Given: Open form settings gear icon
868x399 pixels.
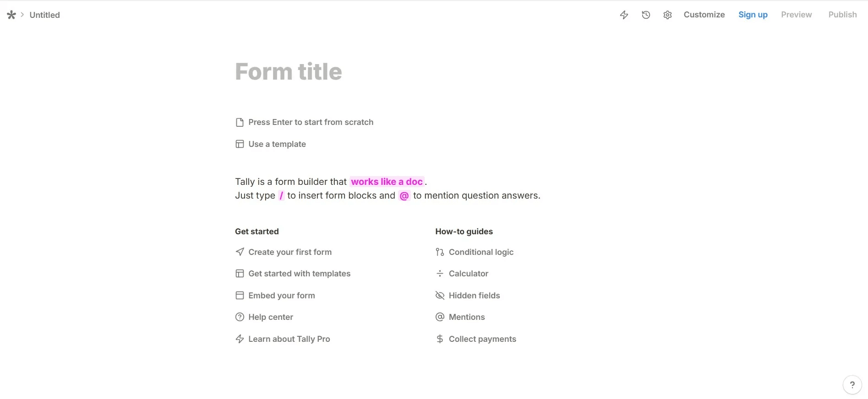Looking at the screenshot, I should [x=667, y=15].
